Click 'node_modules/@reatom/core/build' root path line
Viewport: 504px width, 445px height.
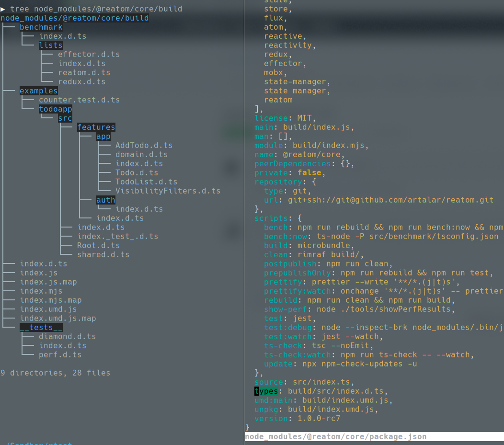75,18
